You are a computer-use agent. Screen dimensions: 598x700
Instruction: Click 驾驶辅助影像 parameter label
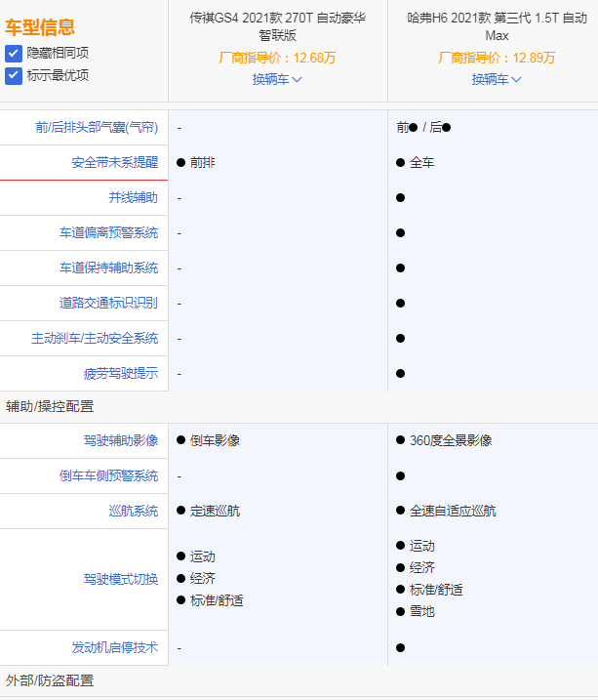pyautogui.click(x=121, y=440)
